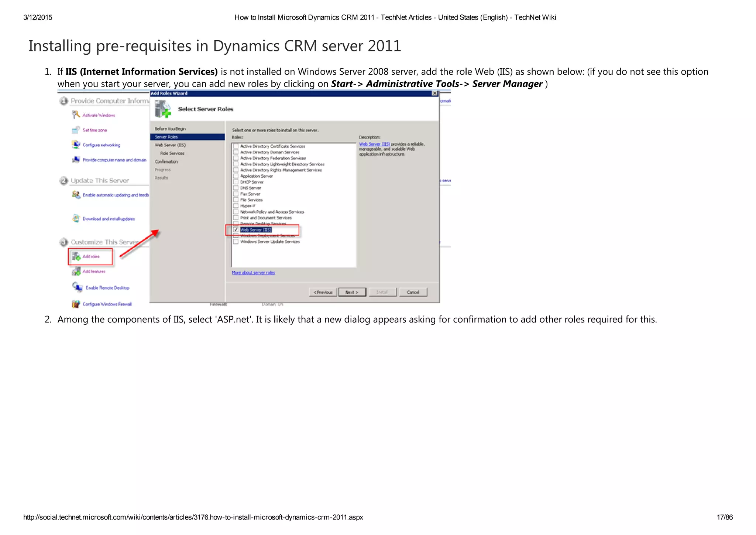Click the Provide computer name icon
Image resolution: width=756 pixels, height=535 pixels.
point(76,160)
